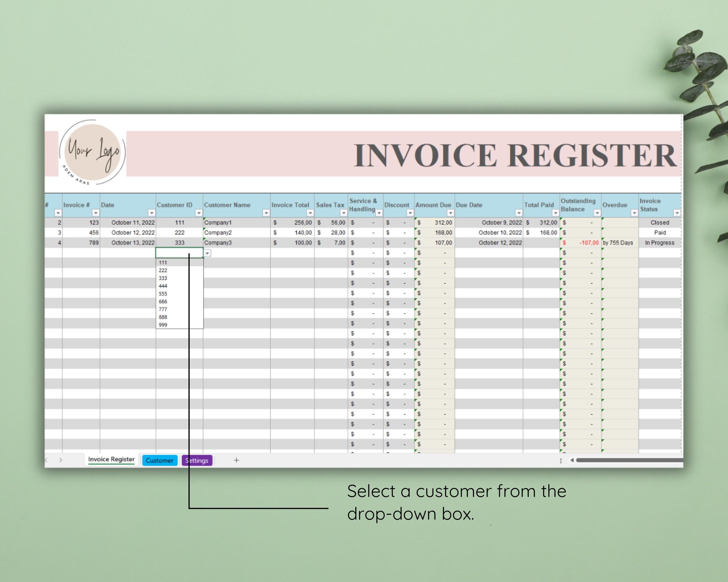
Task: Select the Company1 customer name cell
Action: point(237,223)
